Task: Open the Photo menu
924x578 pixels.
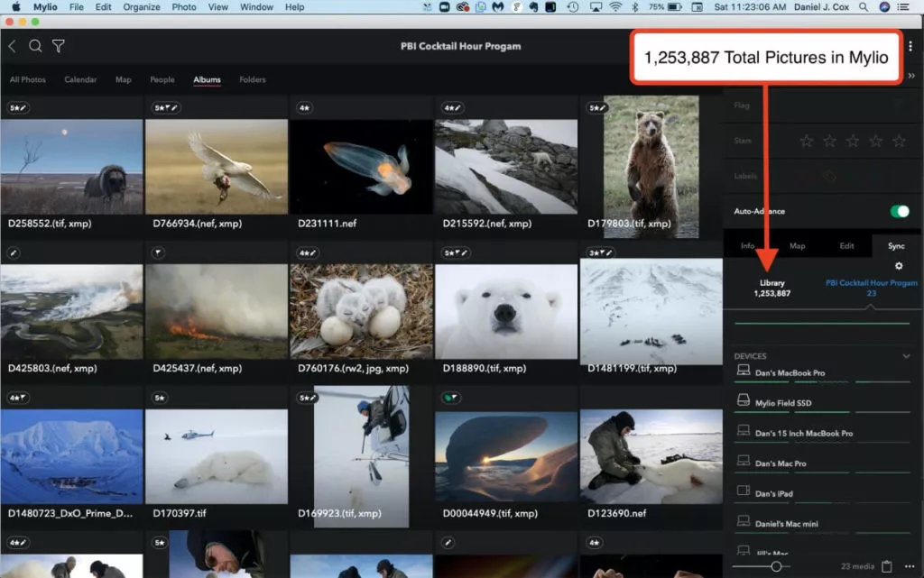Action: (x=184, y=7)
